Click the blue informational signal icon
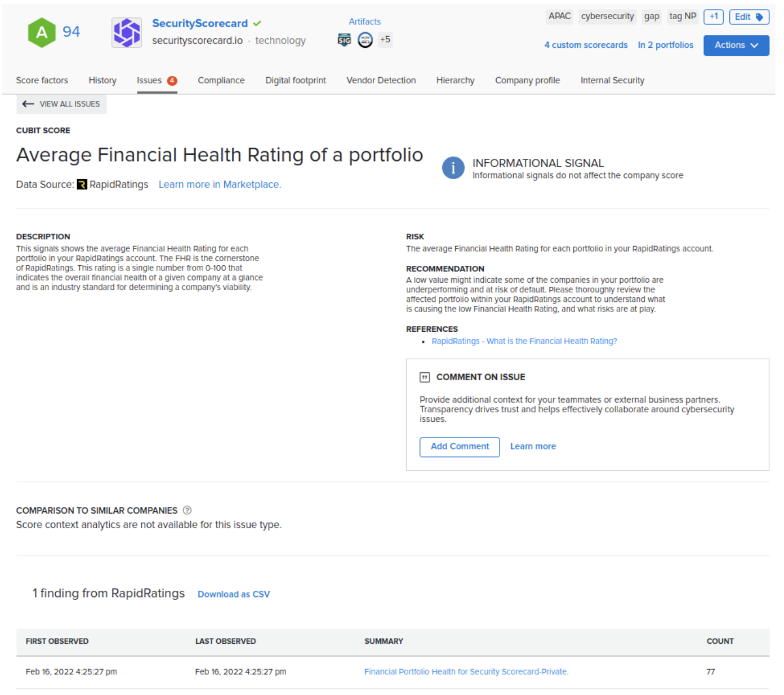This screenshot has height=695, width=784. (x=453, y=168)
